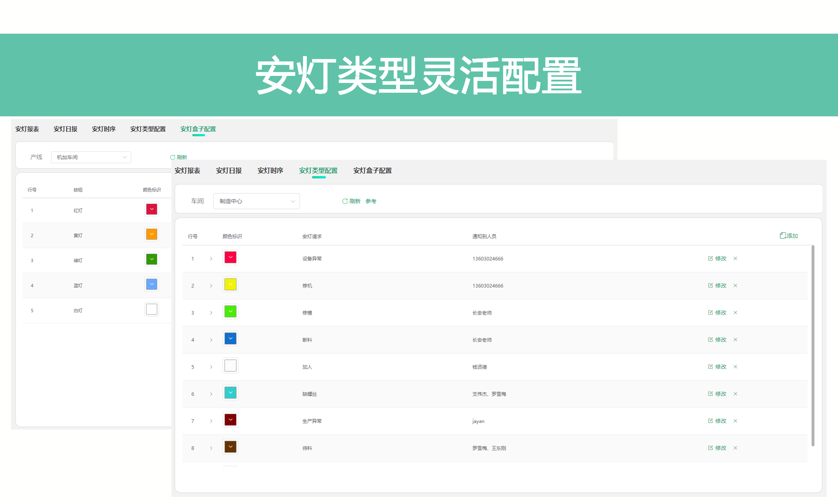
Task: Click the delete × icon on the 生产异常 row
Action: click(735, 421)
